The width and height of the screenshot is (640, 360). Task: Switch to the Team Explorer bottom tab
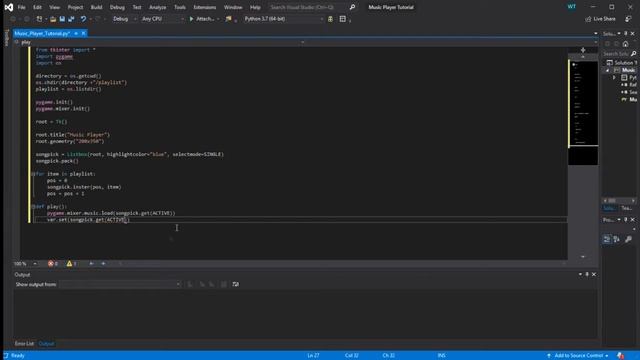coord(626,209)
